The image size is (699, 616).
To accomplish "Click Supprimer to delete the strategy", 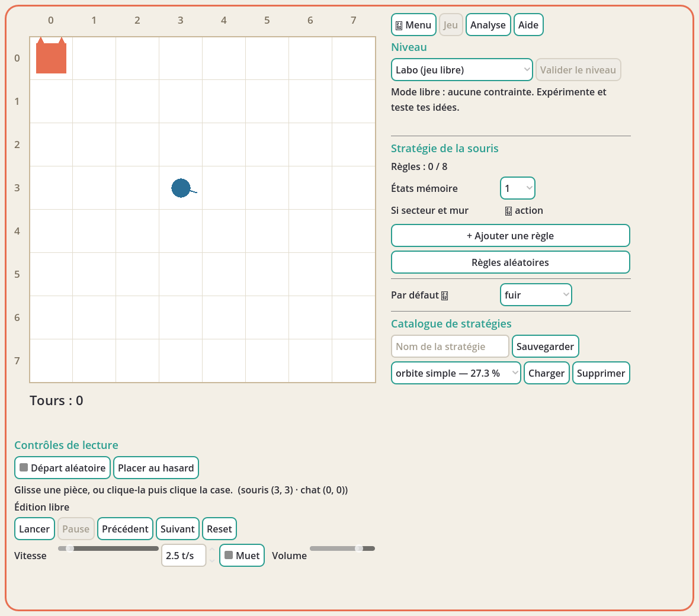I will [x=601, y=373].
